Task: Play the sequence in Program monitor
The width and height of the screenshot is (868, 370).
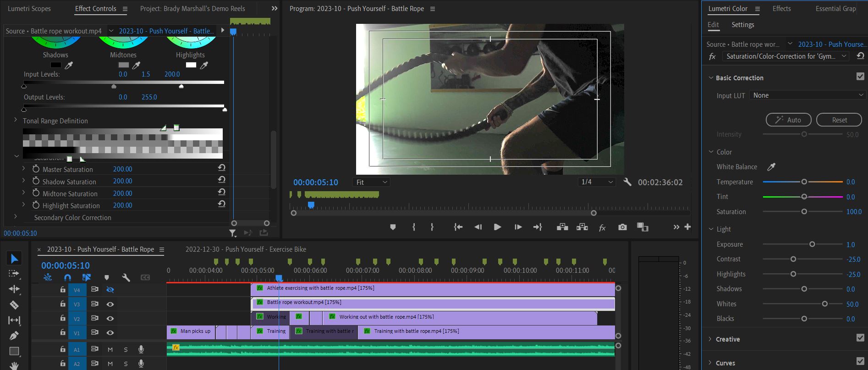Action: coord(497,227)
